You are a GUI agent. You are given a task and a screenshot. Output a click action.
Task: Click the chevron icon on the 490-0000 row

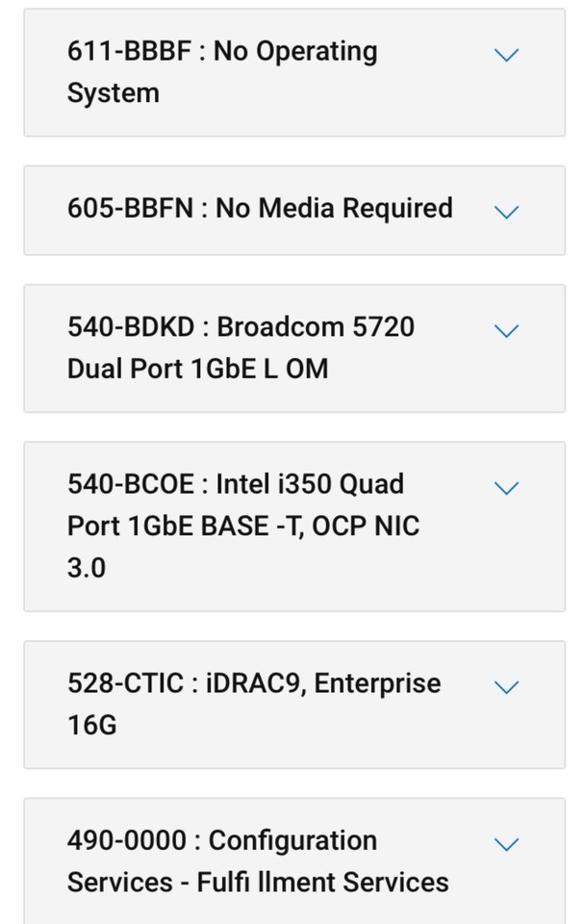507,844
